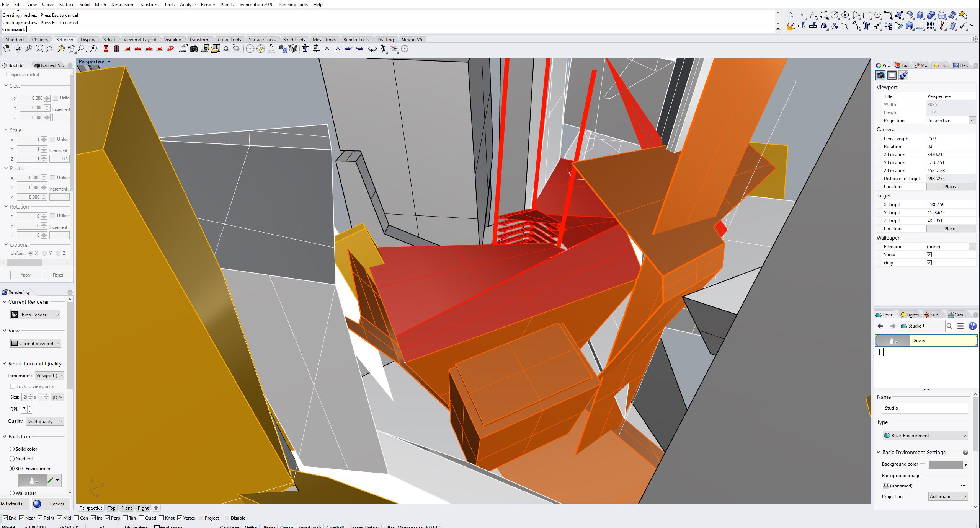
Task: Select the Explode tool icon
Action: pyautogui.click(x=791, y=26)
